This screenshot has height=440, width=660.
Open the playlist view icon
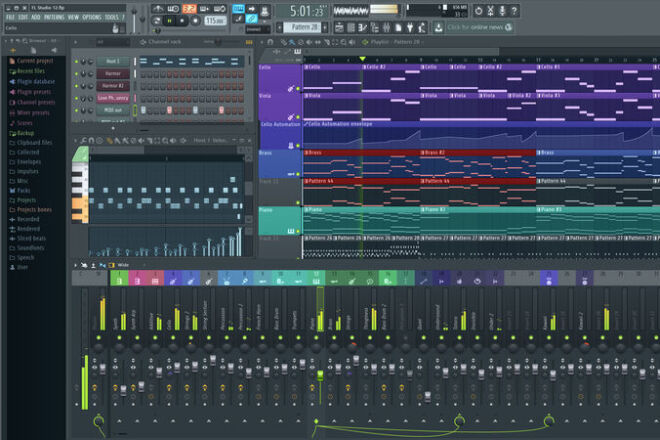pos(339,28)
